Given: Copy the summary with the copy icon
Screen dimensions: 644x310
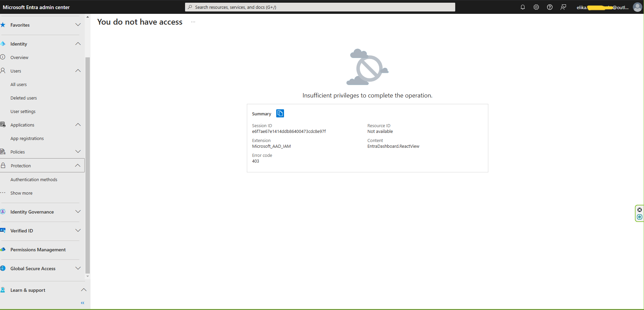Looking at the screenshot, I should pyautogui.click(x=280, y=113).
